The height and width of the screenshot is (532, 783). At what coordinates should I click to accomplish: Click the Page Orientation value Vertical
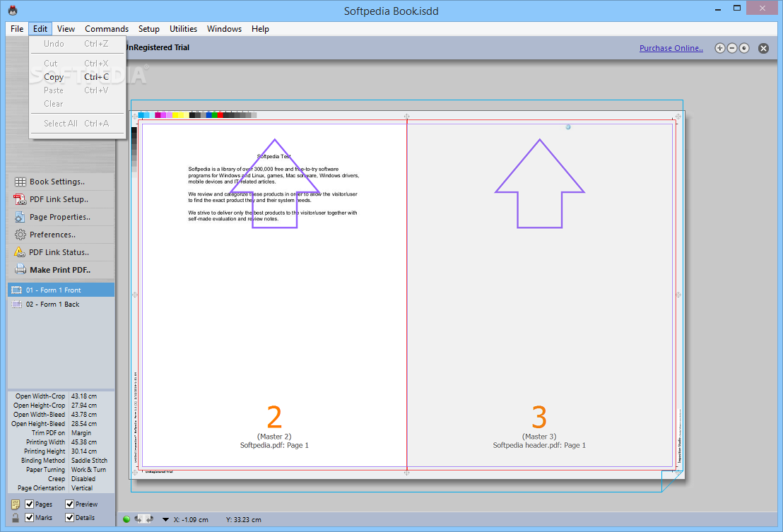click(x=82, y=488)
